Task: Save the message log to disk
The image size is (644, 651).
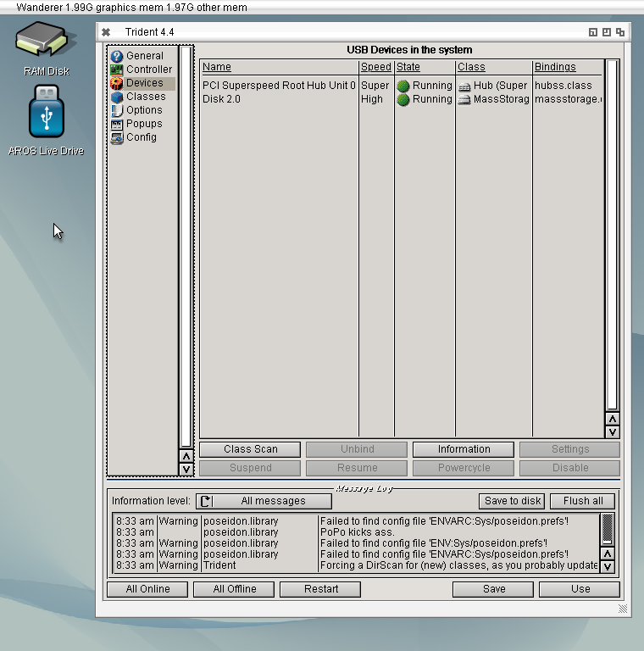Action: pyautogui.click(x=512, y=501)
